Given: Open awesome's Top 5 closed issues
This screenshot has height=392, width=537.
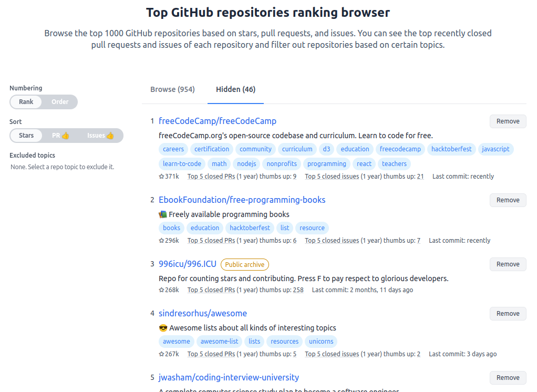Looking at the screenshot, I should 332,354.
